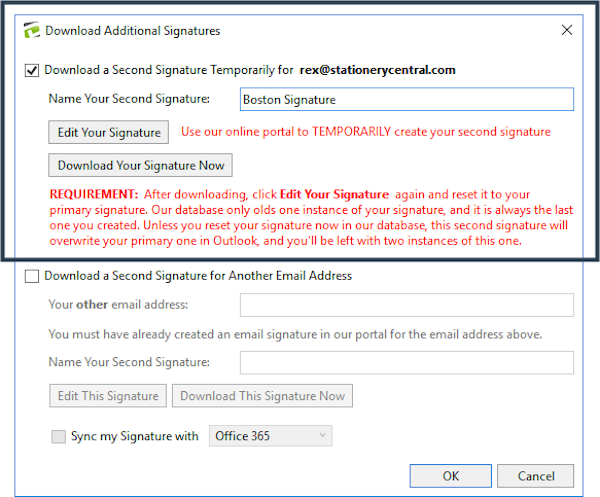Click Download Your Signature Now

(140, 165)
